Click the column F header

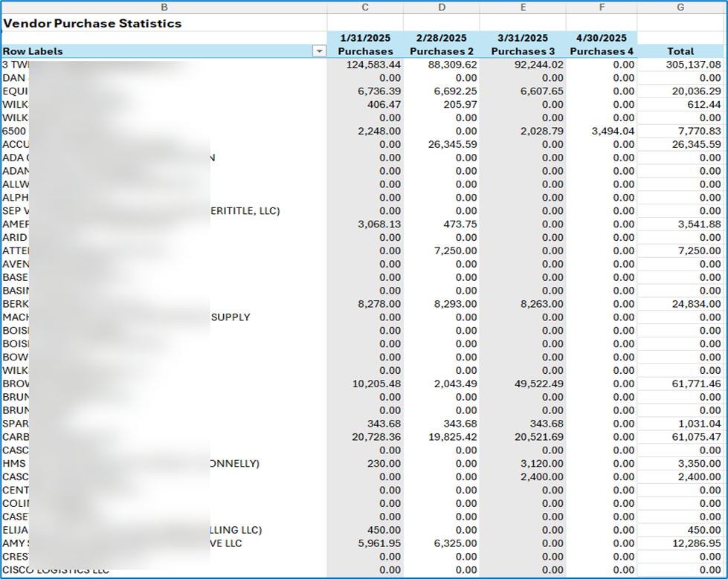click(599, 7)
